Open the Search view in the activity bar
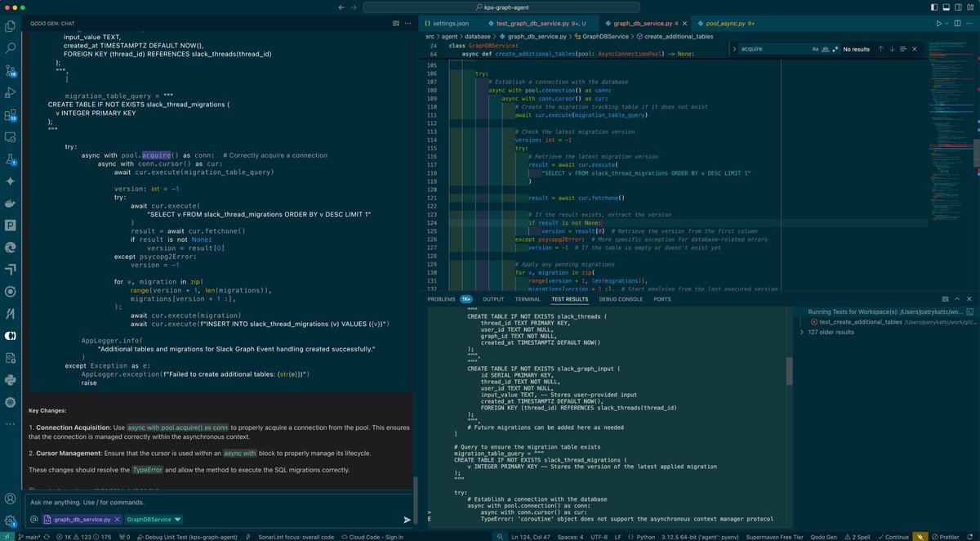This screenshot has height=541, width=980. tap(11, 48)
